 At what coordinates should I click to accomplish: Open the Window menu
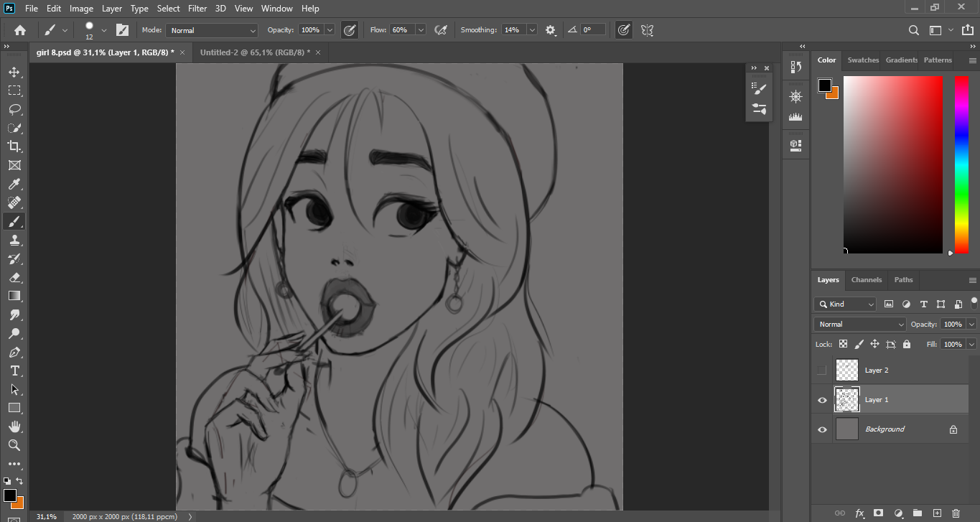pos(276,9)
